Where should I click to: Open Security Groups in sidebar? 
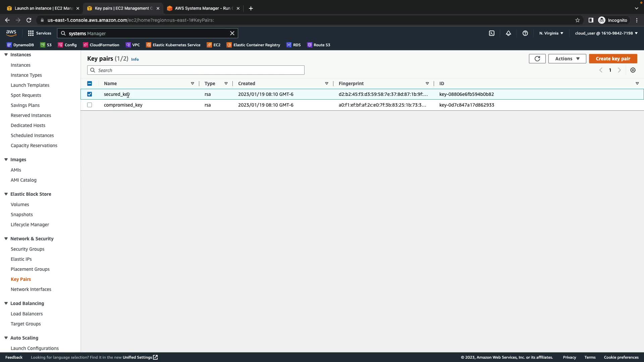tap(28, 249)
